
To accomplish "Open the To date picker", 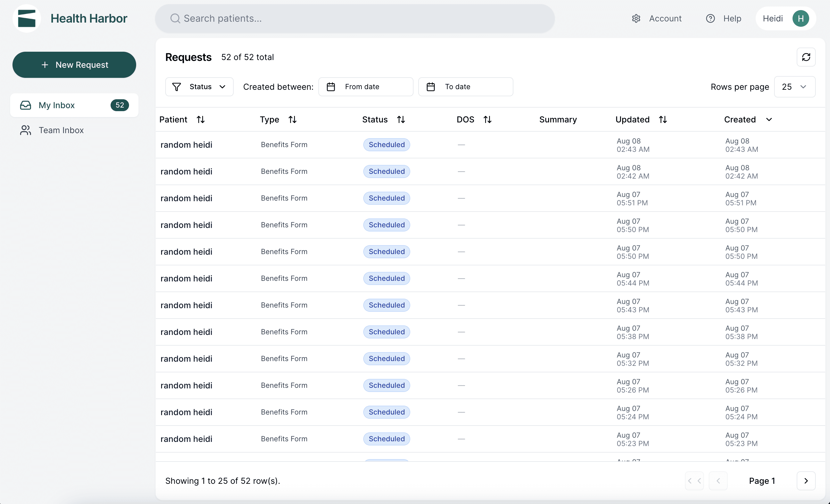I will 465,87.
